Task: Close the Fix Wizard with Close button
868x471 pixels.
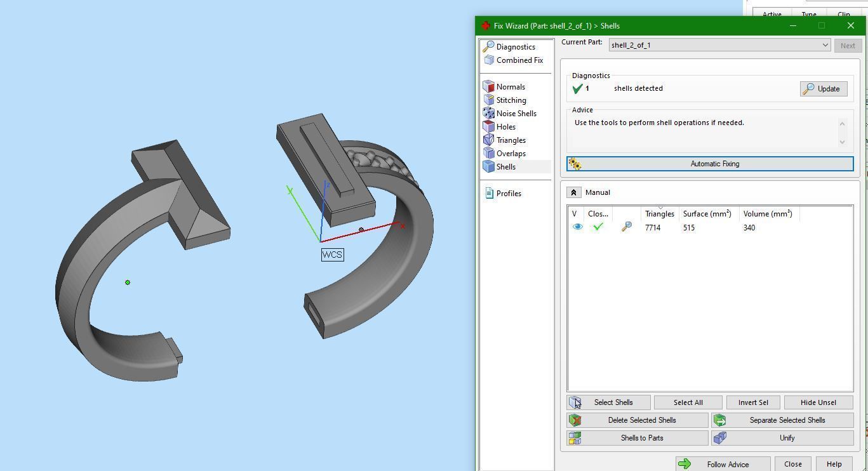Action: [792, 464]
